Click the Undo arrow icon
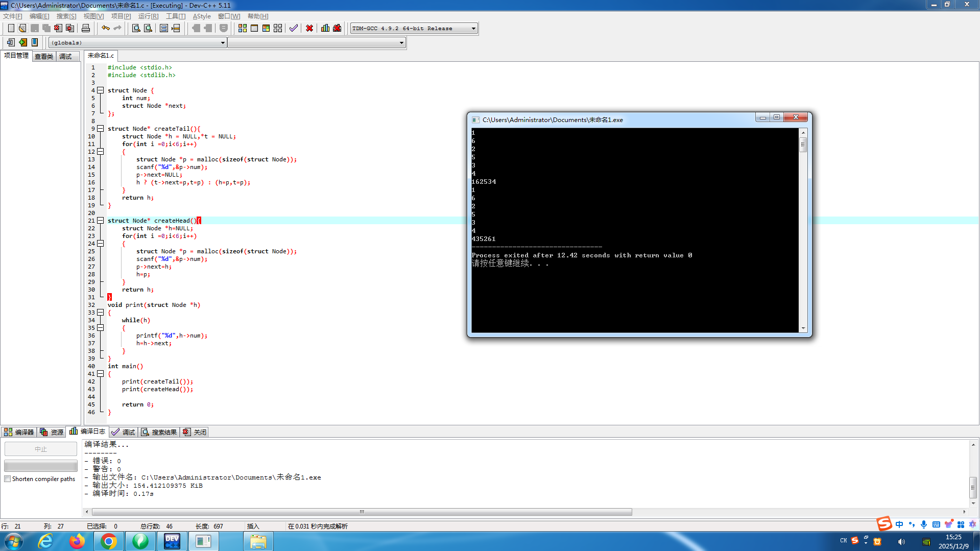The image size is (980, 551). (106, 28)
